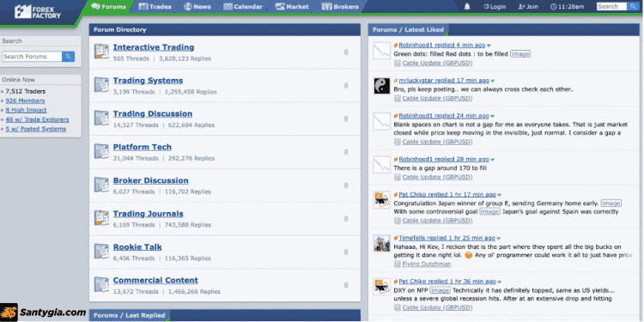
Task: Click the Login link
Action: click(x=495, y=7)
